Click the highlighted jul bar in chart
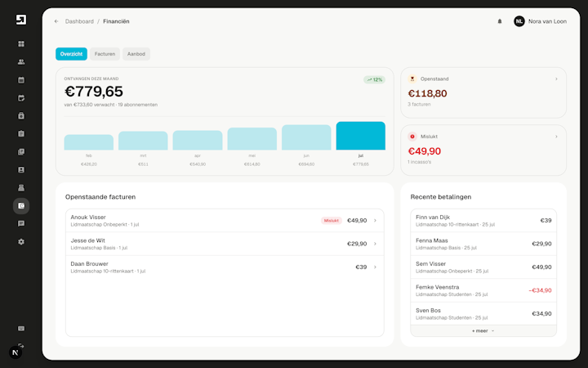588x368 pixels. (x=361, y=136)
